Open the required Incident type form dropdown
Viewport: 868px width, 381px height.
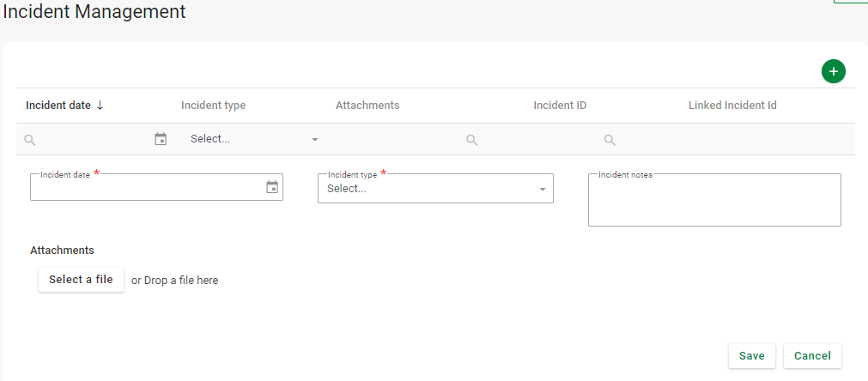click(429, 189)
